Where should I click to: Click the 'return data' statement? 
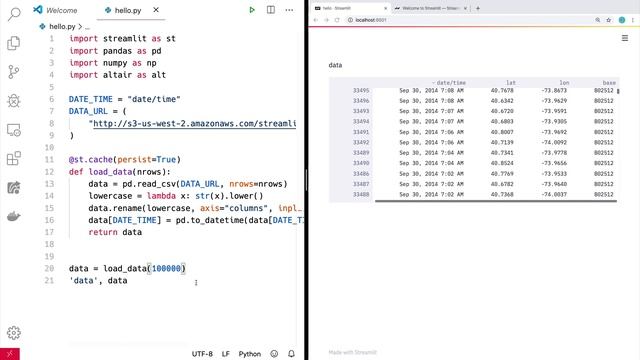[115, 232]
